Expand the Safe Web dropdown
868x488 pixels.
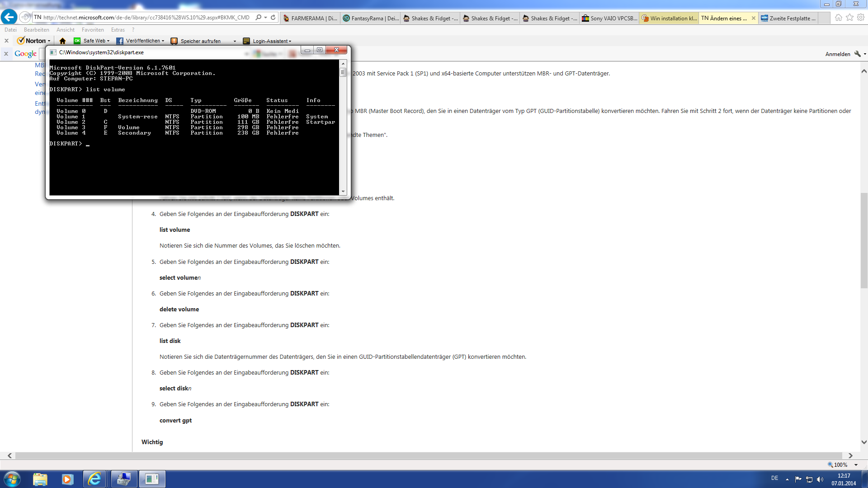[108, 41]
